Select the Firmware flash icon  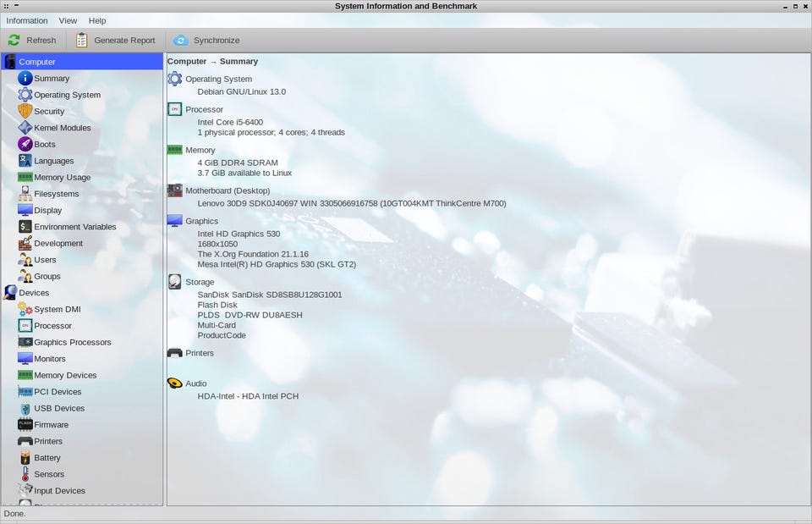[25, 425]
